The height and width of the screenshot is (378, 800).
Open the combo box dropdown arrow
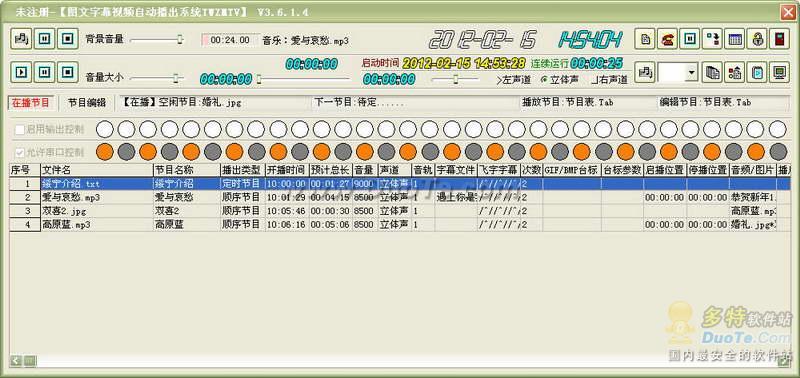pyautogui.click(x=691, y=72)
